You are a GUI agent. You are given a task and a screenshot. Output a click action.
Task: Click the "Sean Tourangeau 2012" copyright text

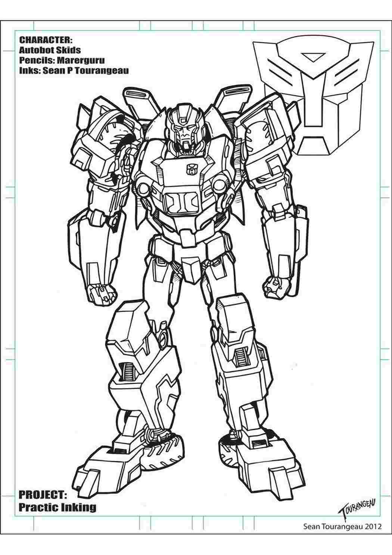[342, 527]
